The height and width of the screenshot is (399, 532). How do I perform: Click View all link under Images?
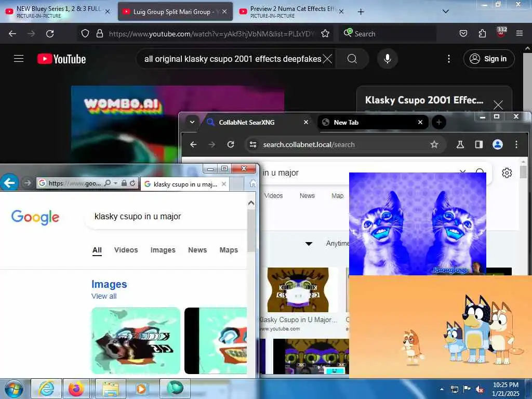(104, 296)
